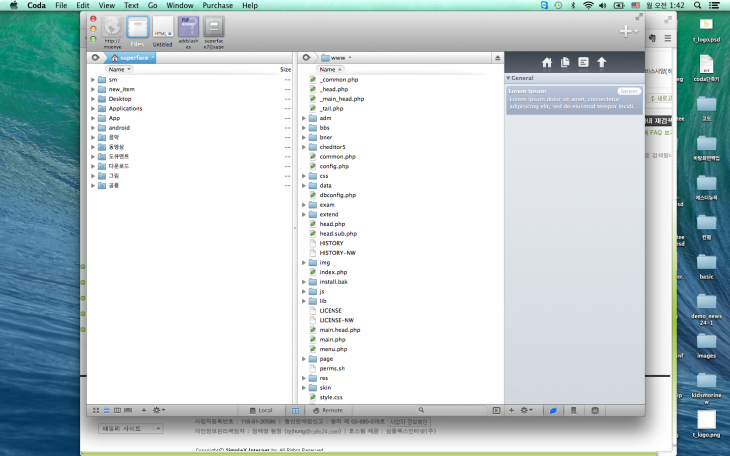Open the Purchase menu
730x456 pixels.
coord(217,6)
